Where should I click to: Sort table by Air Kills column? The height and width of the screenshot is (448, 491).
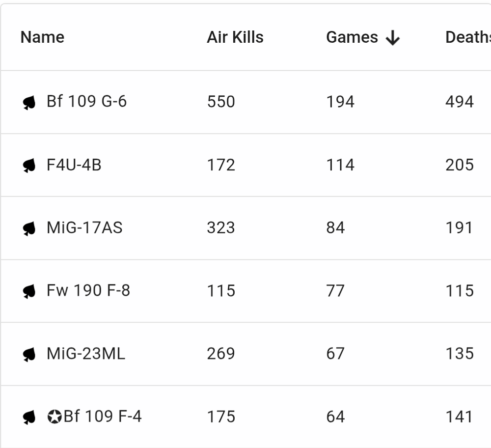235,37
